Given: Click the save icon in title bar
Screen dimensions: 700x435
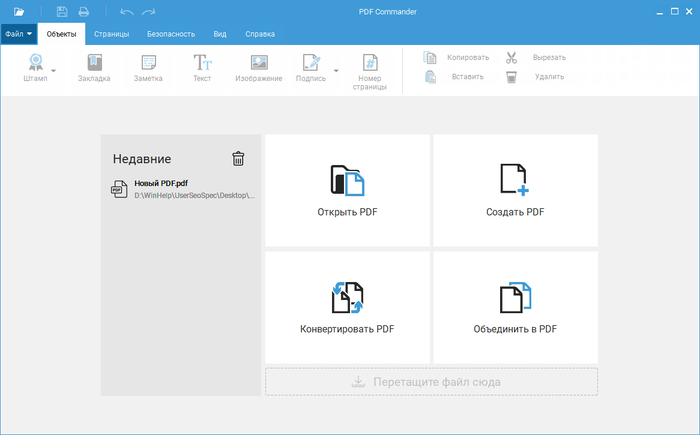Looking at the screenshot, I should [62, 11].
